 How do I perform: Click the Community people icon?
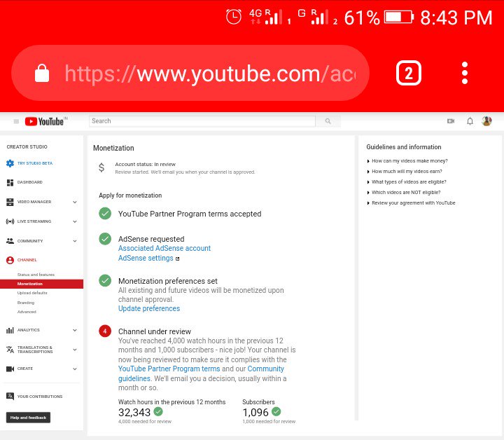click(10, 241)
